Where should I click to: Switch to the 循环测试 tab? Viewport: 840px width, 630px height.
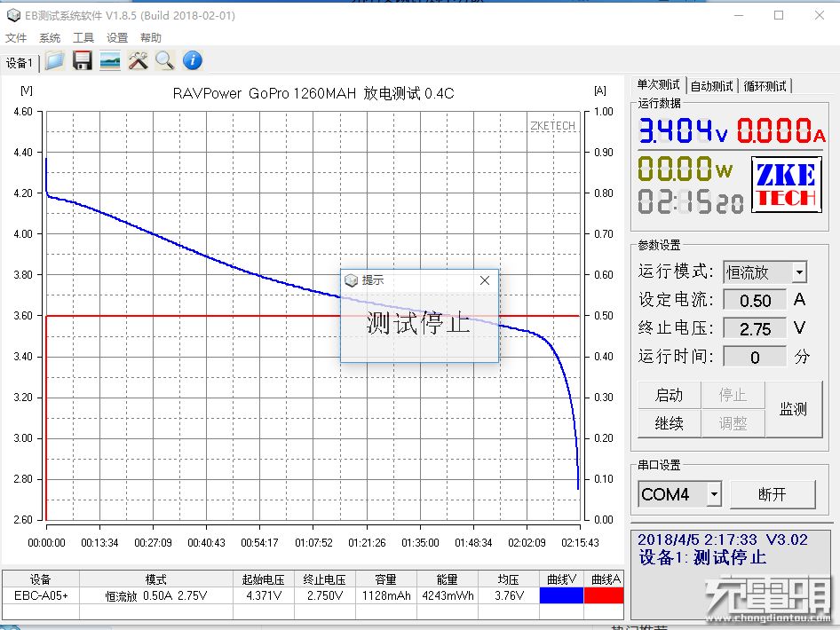point(765,86)
